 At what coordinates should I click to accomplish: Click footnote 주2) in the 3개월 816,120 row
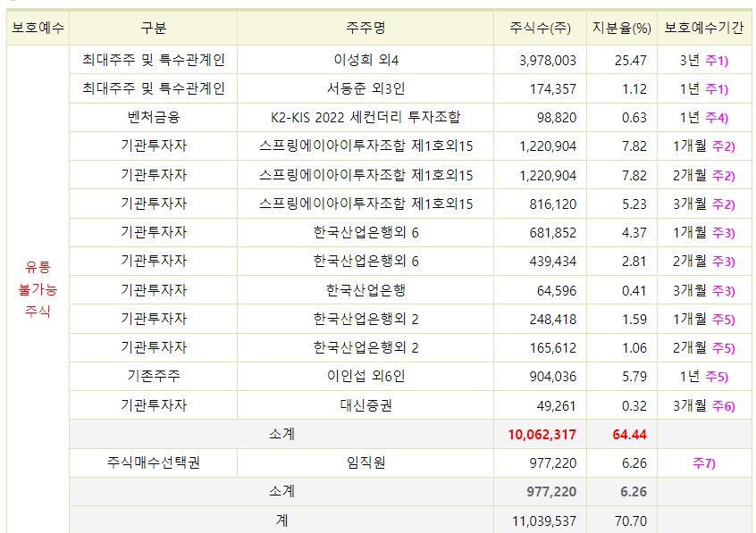tap(724, 203)
